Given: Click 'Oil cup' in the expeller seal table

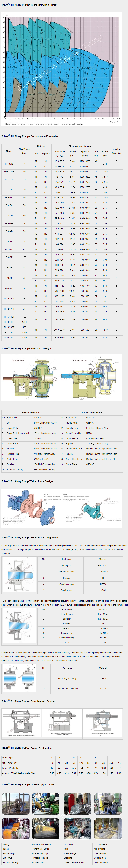Looking at the screenshot, I should [67, 642].
